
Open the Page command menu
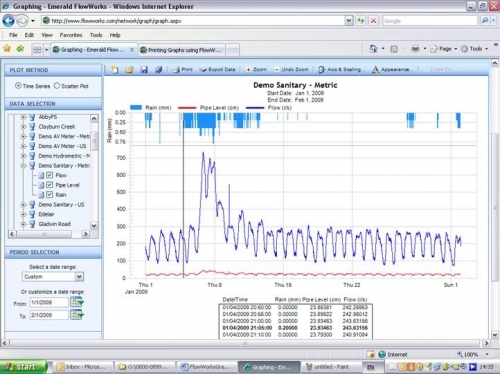pyautogui.click(x=443, y=49)
